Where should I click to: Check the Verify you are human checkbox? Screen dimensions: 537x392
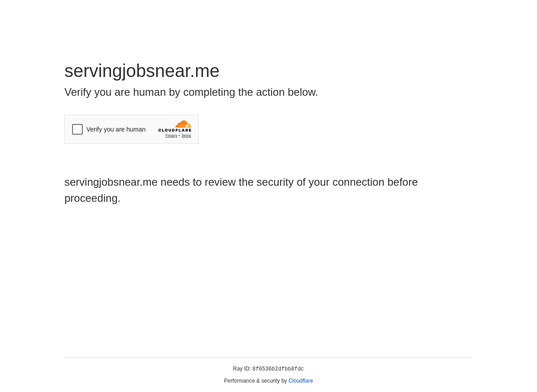click(x=77, y=129)
